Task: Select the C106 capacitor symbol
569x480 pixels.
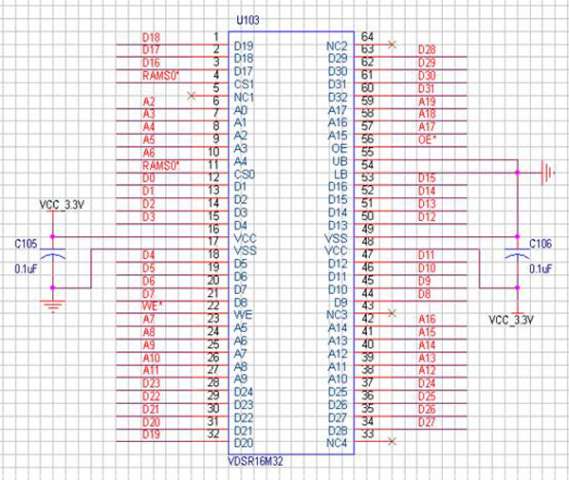Action: 517,254
